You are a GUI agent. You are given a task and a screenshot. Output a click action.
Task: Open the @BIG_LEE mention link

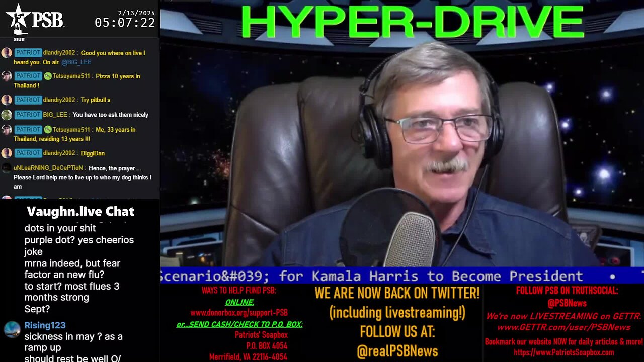click(76, 62)
